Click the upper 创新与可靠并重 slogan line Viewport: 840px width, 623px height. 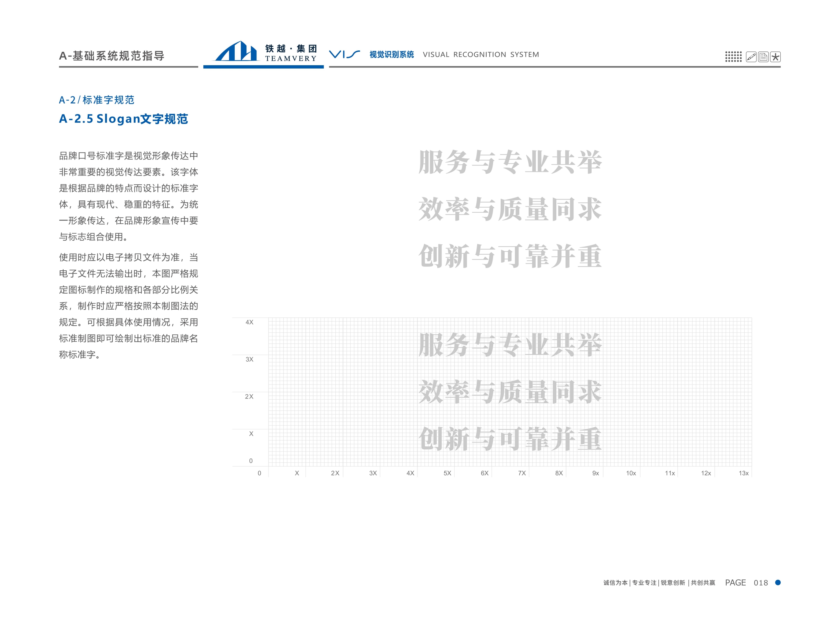(x=510, y=256)
